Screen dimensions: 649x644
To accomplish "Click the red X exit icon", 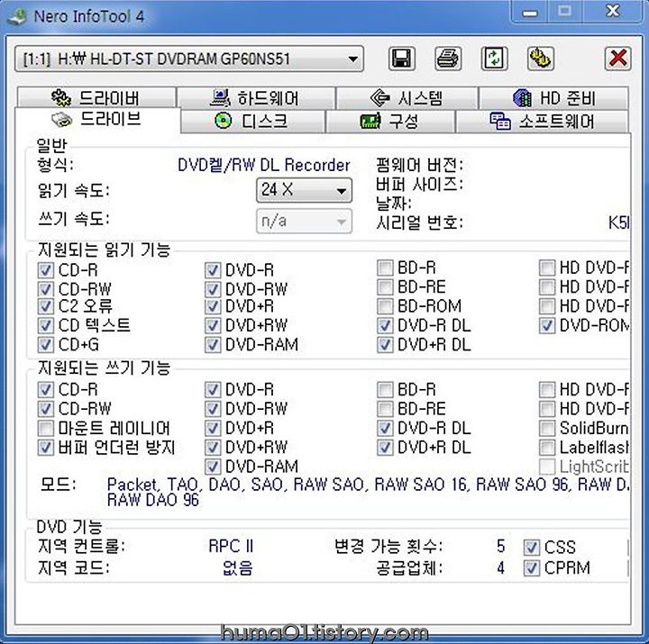I will pos(617,59).
